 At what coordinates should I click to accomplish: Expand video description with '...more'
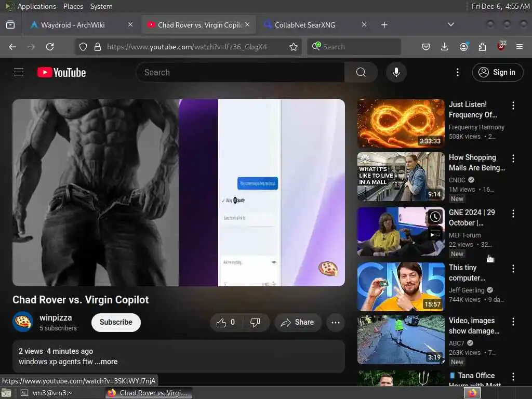tap(106, 362)
